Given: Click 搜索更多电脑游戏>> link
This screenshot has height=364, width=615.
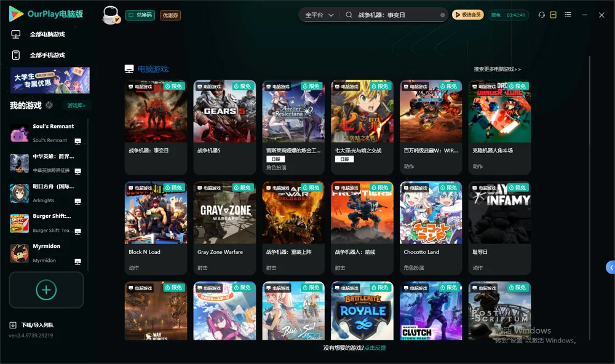Looking at the screenshot, I should pyautogui.click(x=497, y=69).
